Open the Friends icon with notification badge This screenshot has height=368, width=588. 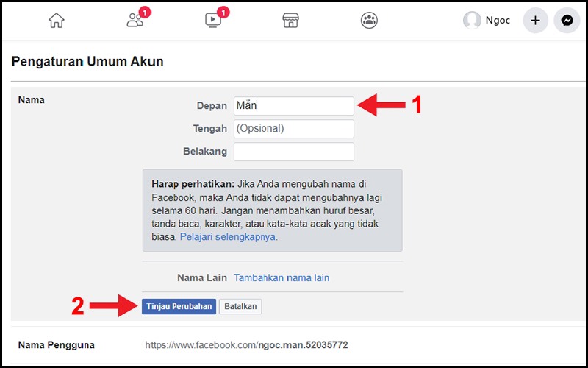point(135,21)
